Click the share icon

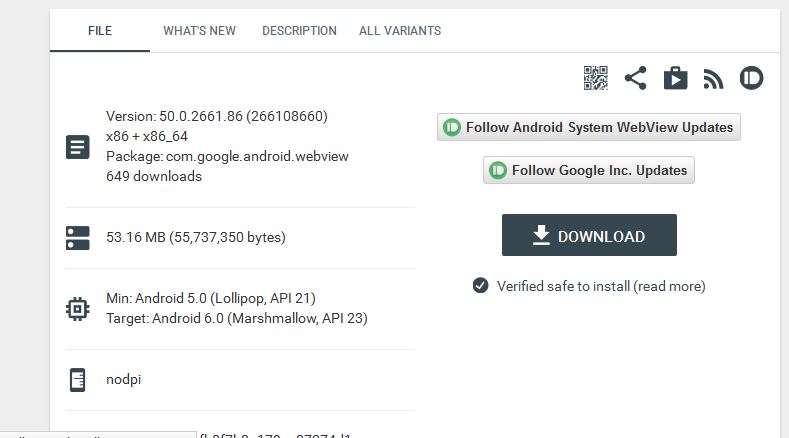coord(635,78)
